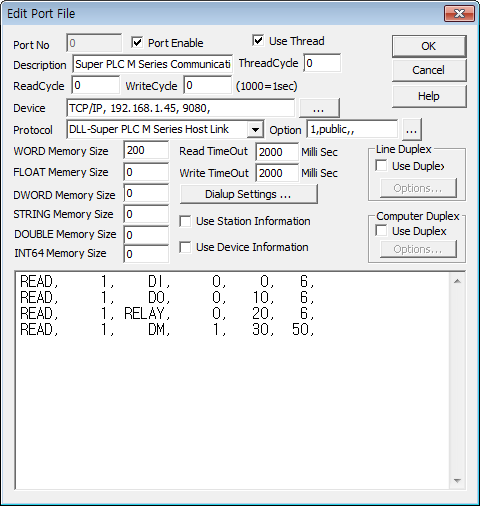Image resolution: width=480 pixels, height=506 pixels.
Task: Click the browse button next to Option field
Action: point(412,129)
